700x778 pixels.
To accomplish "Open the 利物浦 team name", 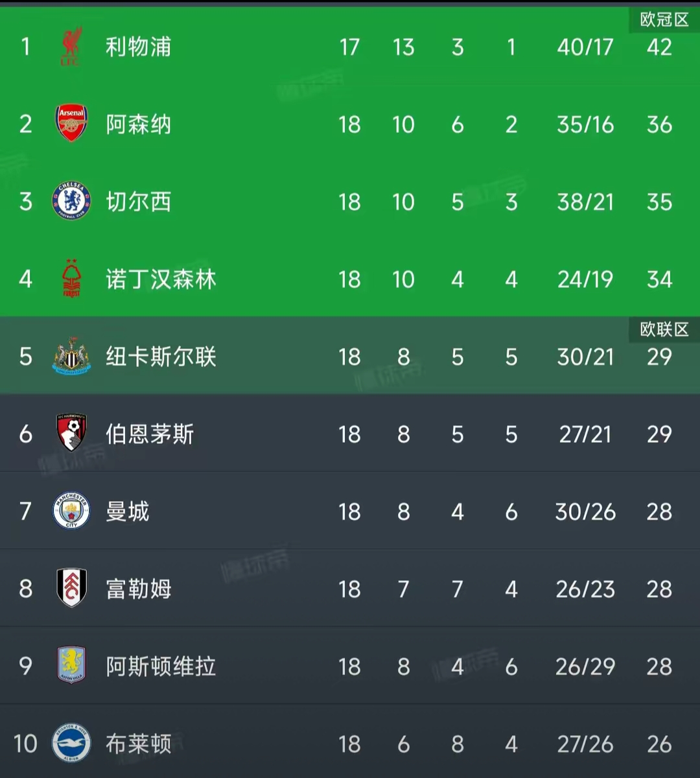I will 139,47.
